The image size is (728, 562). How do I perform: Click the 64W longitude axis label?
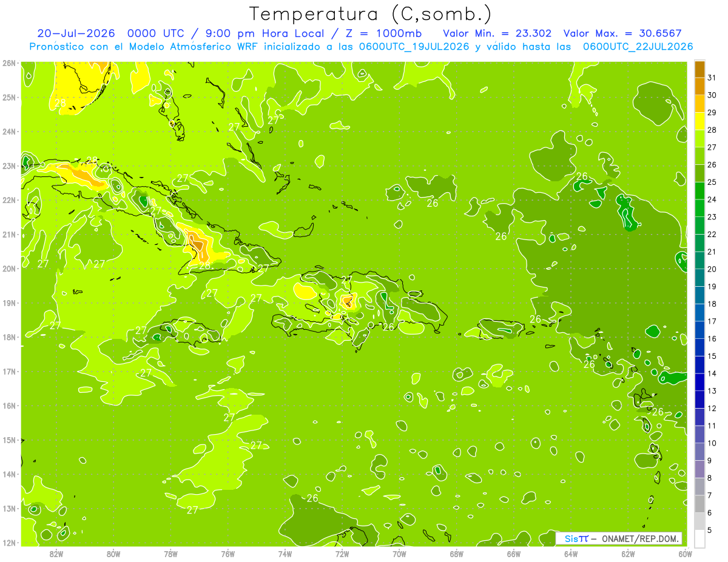click(x=571, y=554)
